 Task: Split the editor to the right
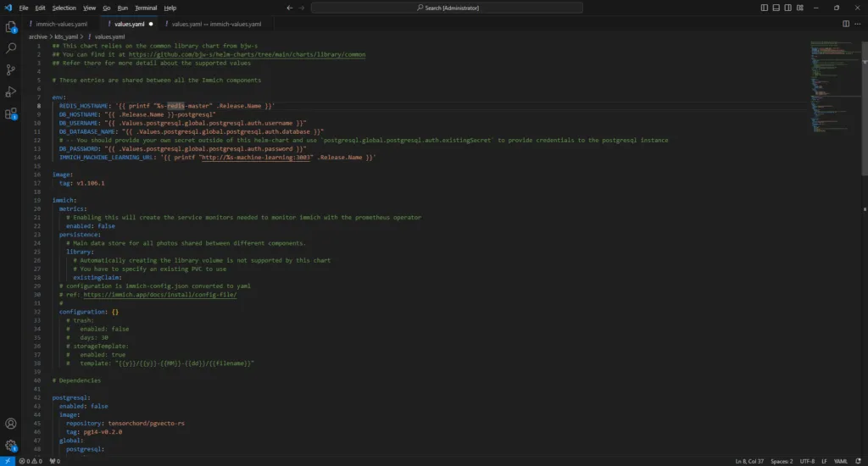pyautogui.click(x=846, y=24)
